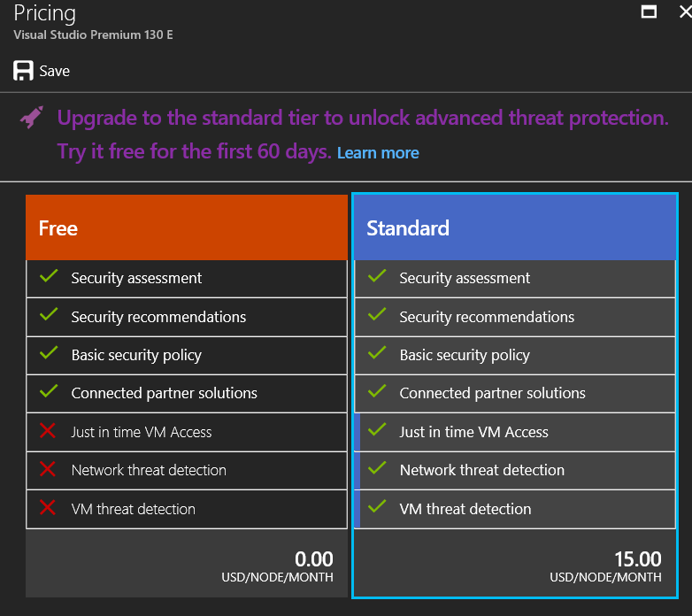Viewport: 692px width, 616px height.
Task: Select the Standard pricing tier header
Action: tap(514, 227)
